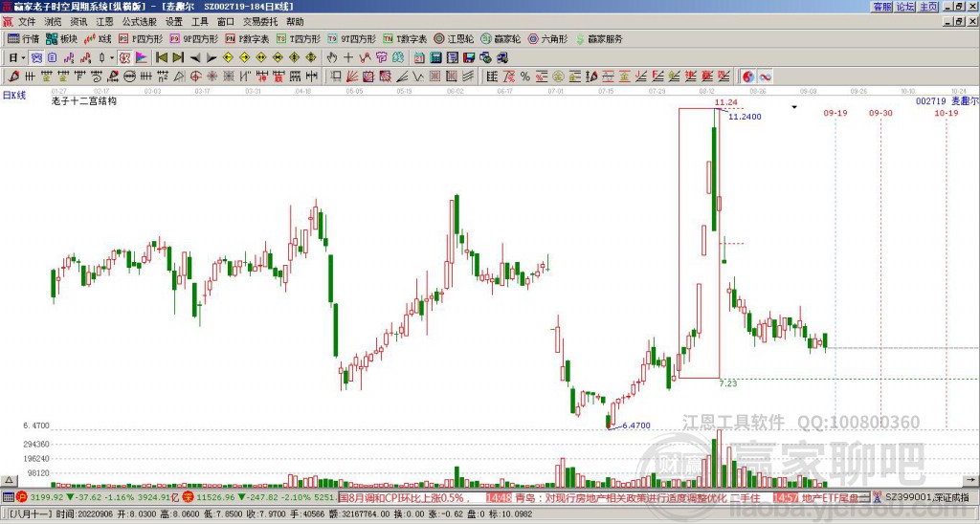Click the gold coin circle icon
The image size is (980, 524).
558,76
